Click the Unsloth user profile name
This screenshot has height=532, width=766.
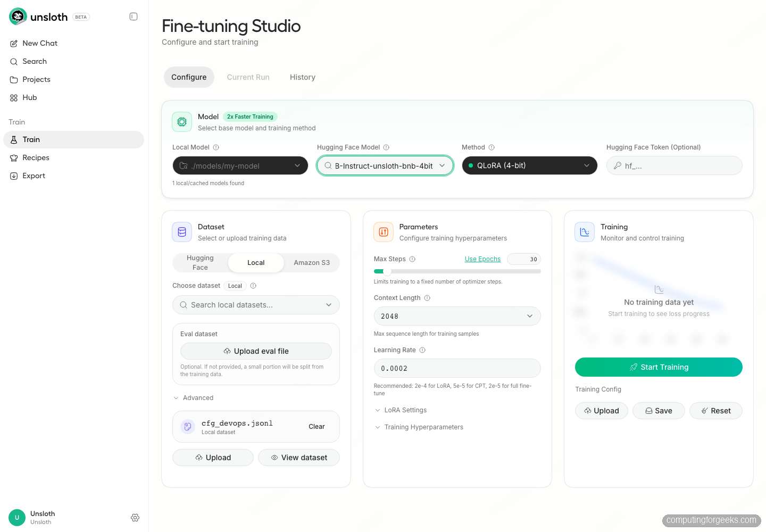click(x=43, y=514)
